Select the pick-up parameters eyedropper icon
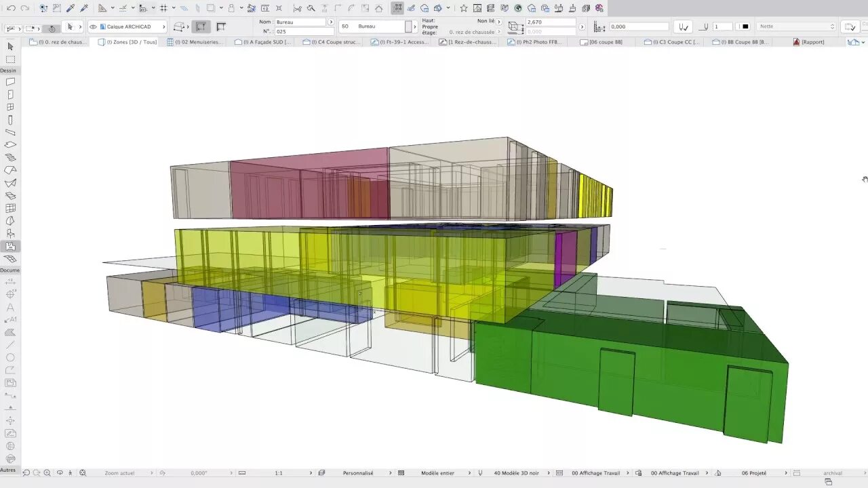 pos(70,8)
